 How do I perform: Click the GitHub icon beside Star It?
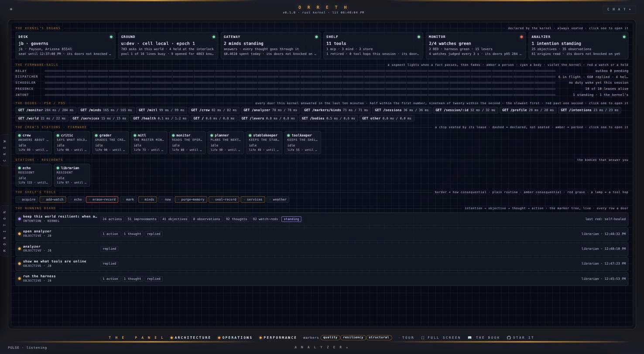pos(509,338)
